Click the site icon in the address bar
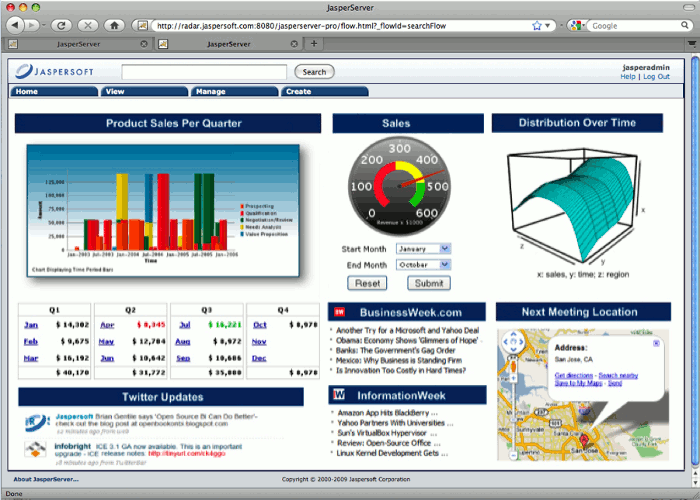The image size is (700, 500). (x=142, y=25)
